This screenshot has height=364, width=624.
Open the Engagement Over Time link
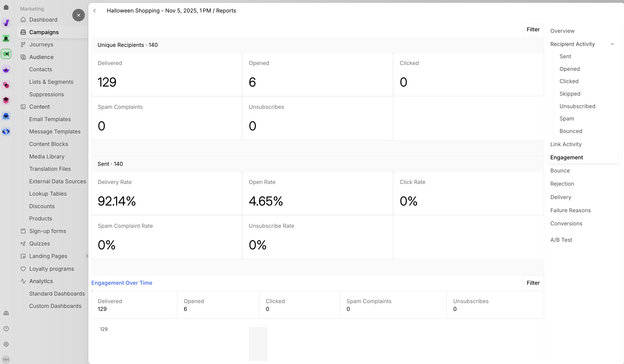pyautogui.click(x=122, y=283)
